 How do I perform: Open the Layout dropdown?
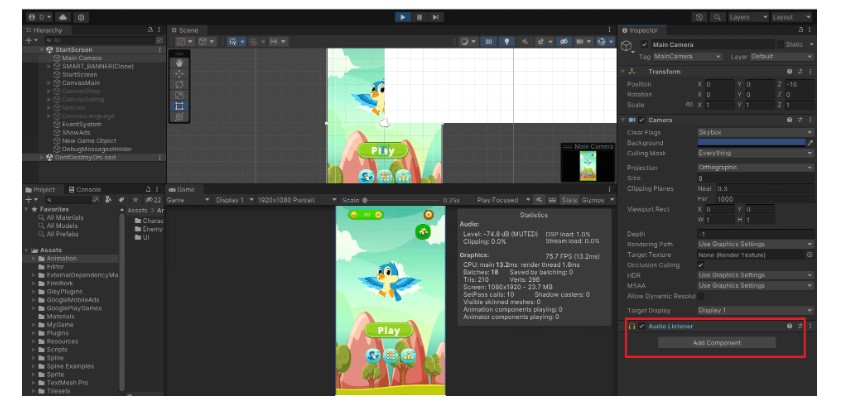(x=792, y=17)
